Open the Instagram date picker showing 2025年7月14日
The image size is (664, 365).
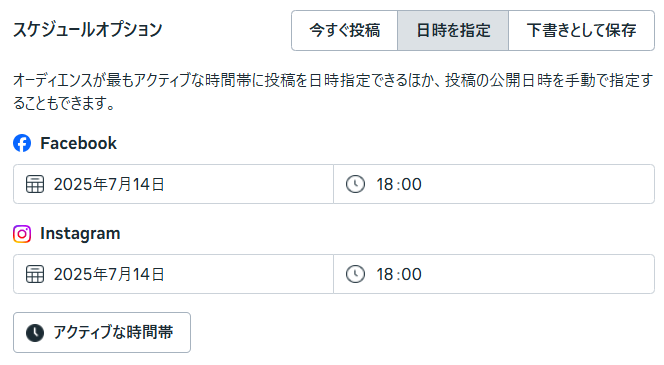[x=174, y=274]
